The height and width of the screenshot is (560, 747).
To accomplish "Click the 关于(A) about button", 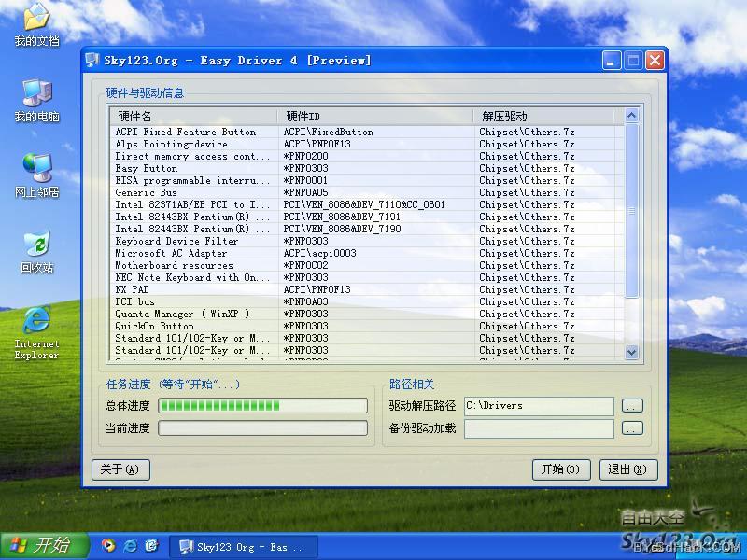I will pos(120,469).
